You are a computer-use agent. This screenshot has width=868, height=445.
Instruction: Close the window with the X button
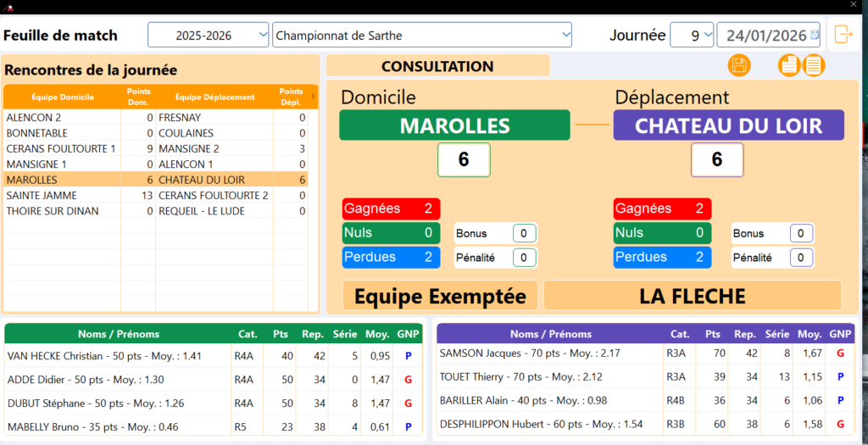click(x=854, y=5)
